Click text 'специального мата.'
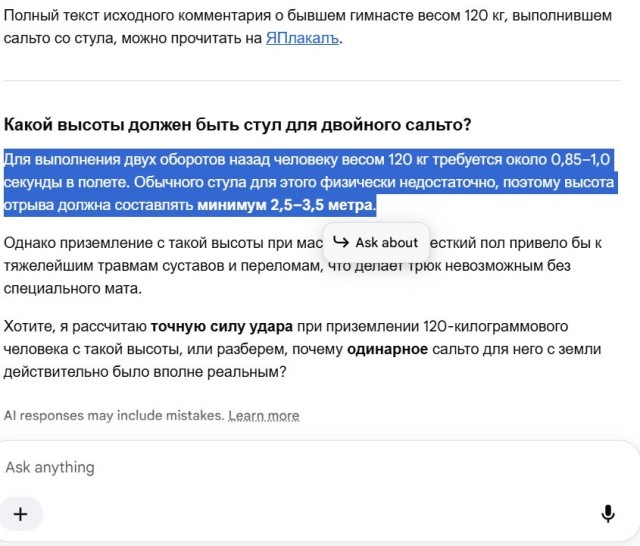The height and width of the screenshot is (546, 640). 73,289
